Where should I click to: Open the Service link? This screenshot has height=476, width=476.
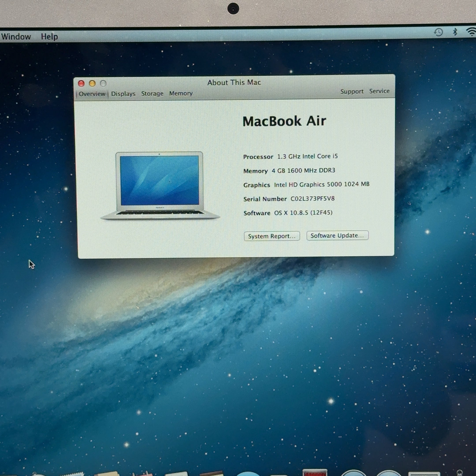coord(379,91)
